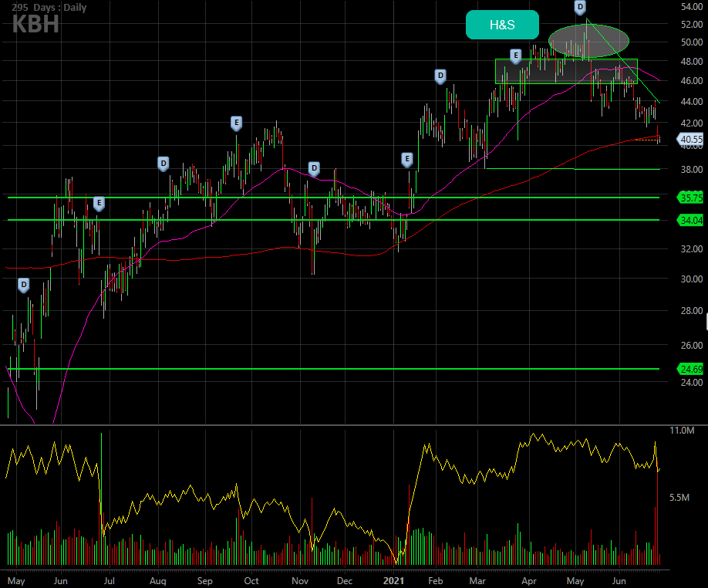Click the 5.5M volume axis label

[679, 498]
